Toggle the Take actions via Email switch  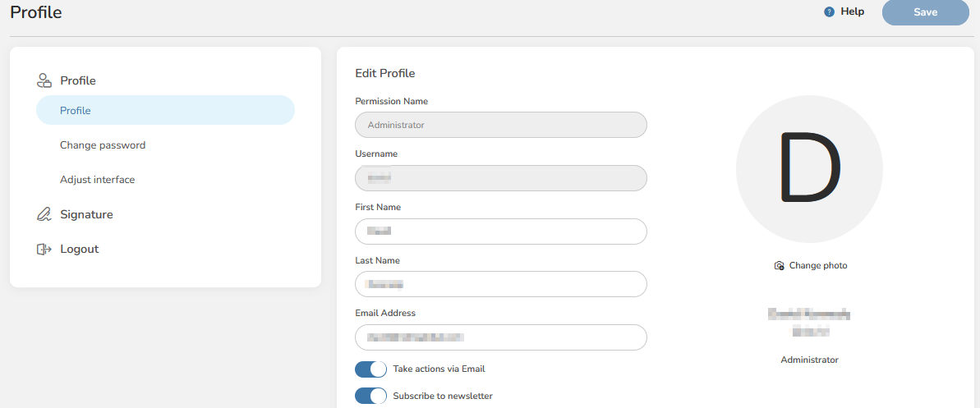pos(370,369)
